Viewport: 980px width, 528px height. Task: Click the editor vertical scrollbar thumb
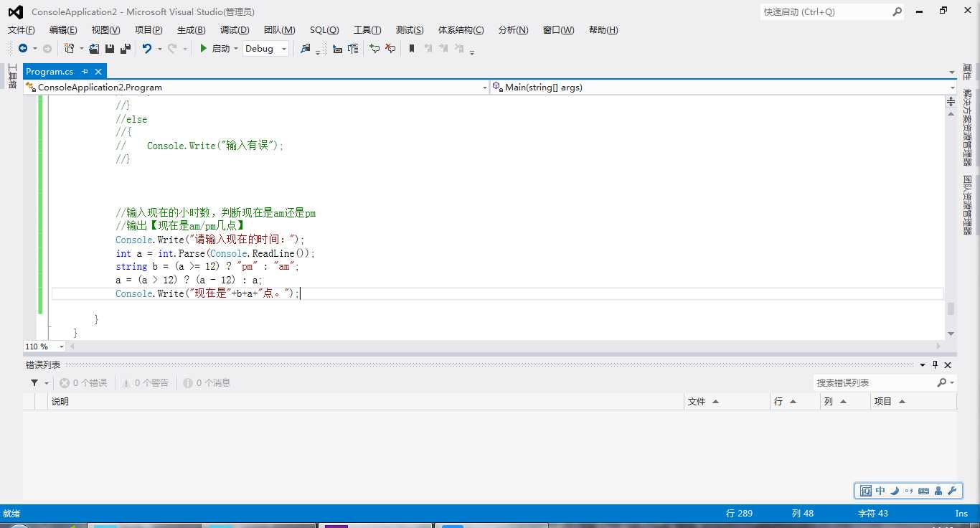(x=951, y=309)
